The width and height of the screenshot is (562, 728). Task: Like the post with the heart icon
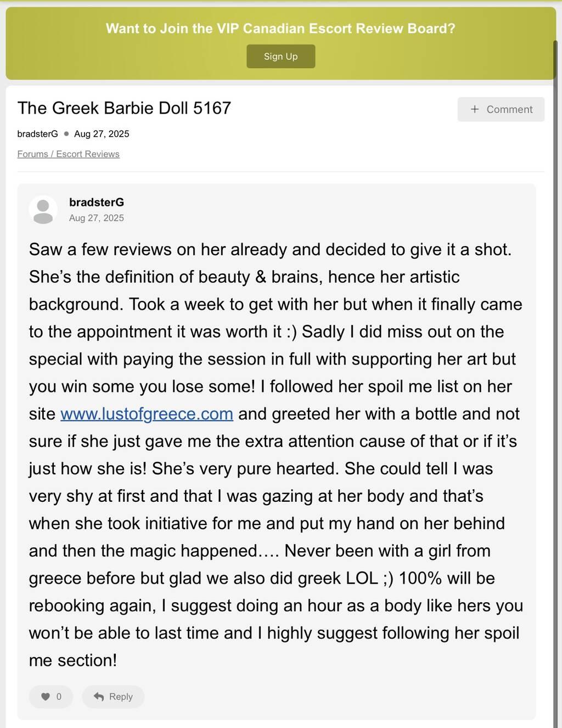46,697
